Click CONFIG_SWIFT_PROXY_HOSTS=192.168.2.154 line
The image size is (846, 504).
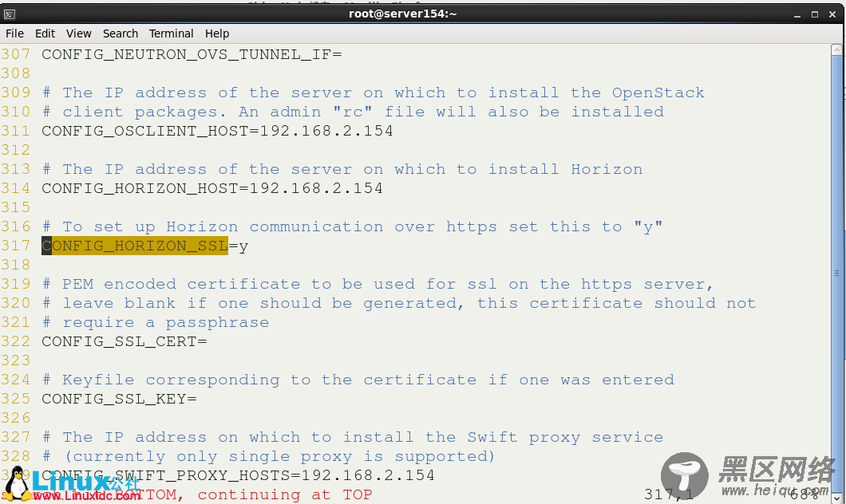[238, 475]
